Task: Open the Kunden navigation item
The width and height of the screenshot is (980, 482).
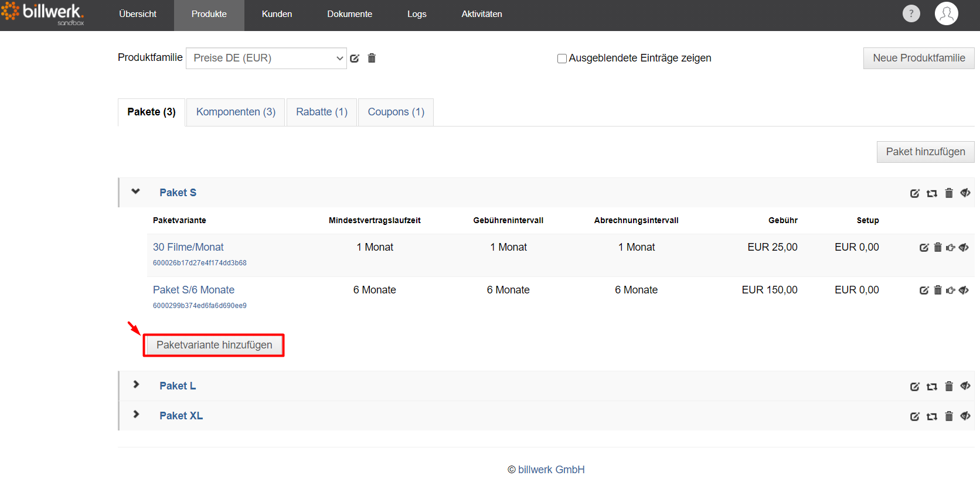Action: coord(277,14)
